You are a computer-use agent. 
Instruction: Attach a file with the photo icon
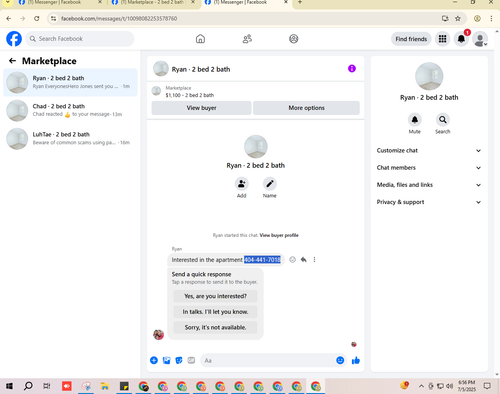pos(166,360)
